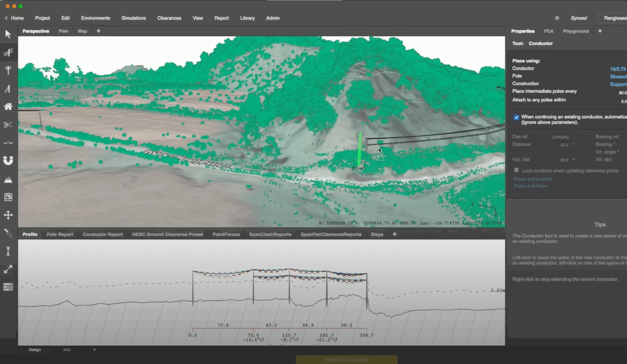The image size is (627, 364).
Task: Select the Pole placement tool
Action: [8, 70]
